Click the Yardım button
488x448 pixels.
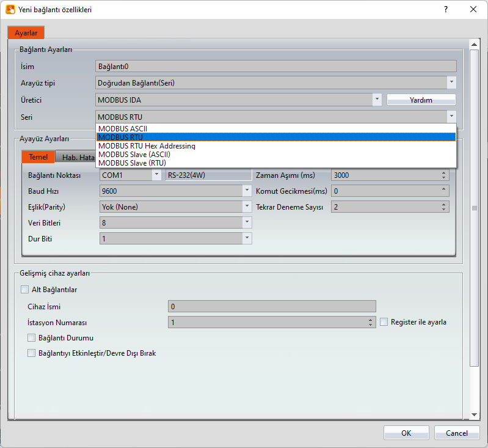click(x=421, y=100)
